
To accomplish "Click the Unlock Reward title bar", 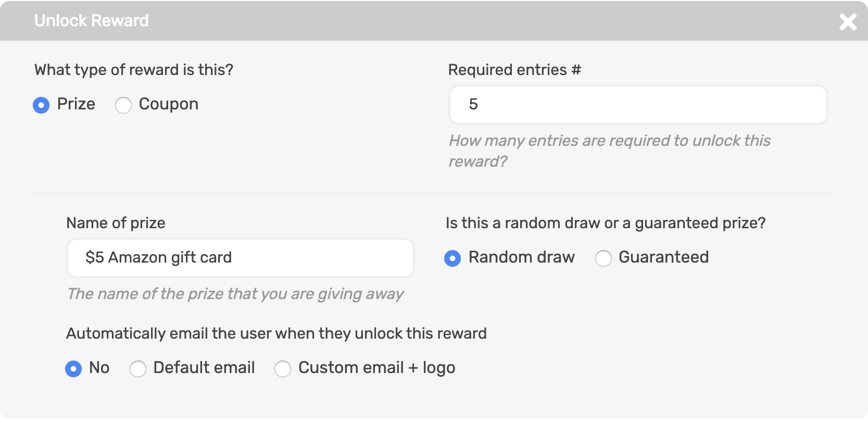I will click(92, 21).
